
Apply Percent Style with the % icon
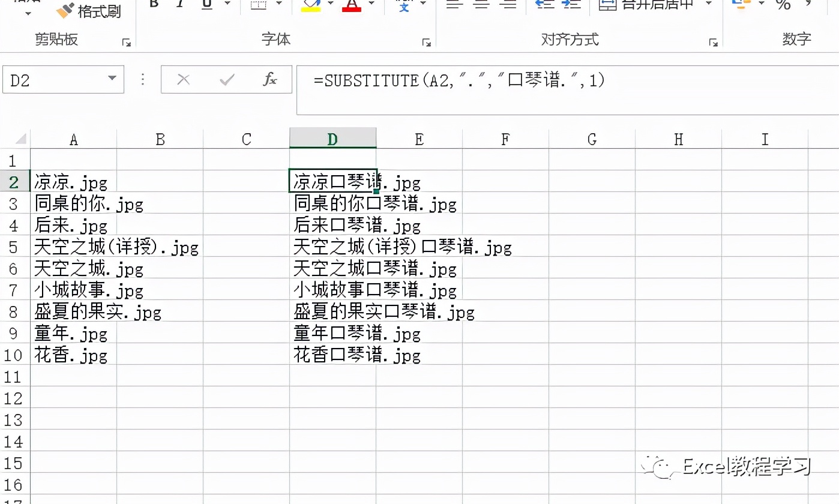pyautogui.click(x=784, y=5)
